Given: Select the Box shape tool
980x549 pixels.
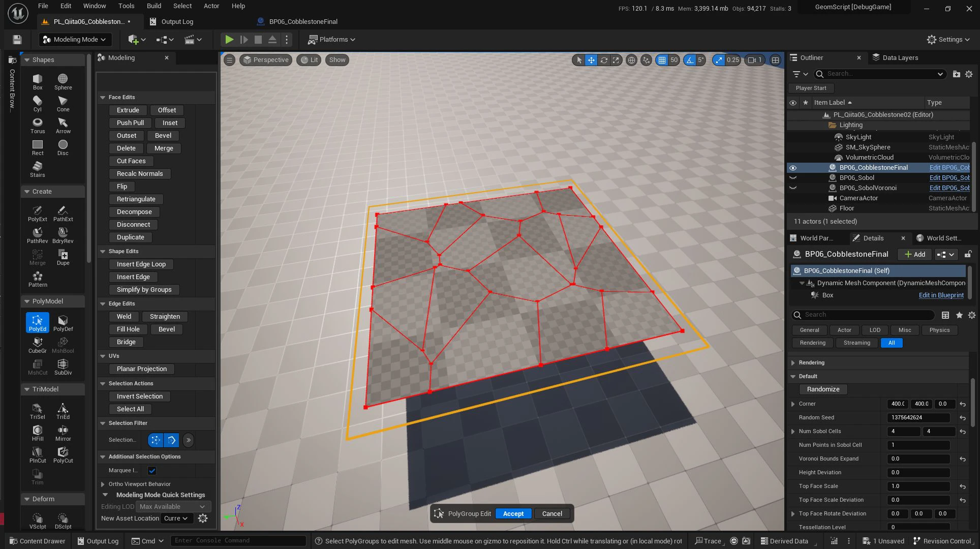Looking at the screenshot, I should click(38, 81).
